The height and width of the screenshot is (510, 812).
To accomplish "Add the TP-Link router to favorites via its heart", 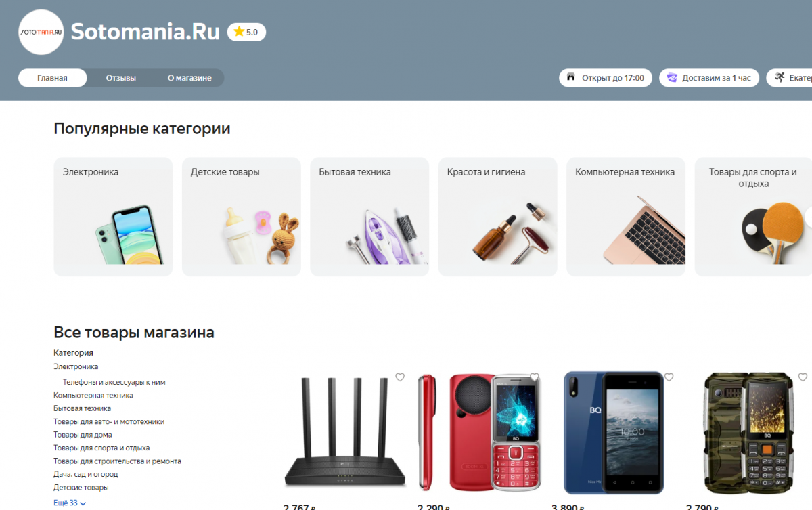I will tap(400, 377).
